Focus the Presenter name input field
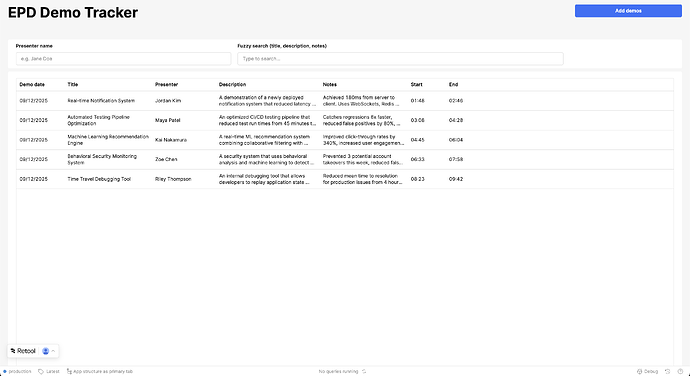690x376 pixels. coord(123,59)
